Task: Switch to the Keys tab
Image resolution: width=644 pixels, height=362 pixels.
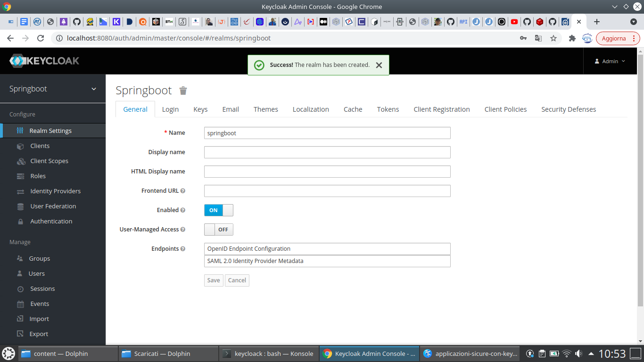Action: pos(200,109)
